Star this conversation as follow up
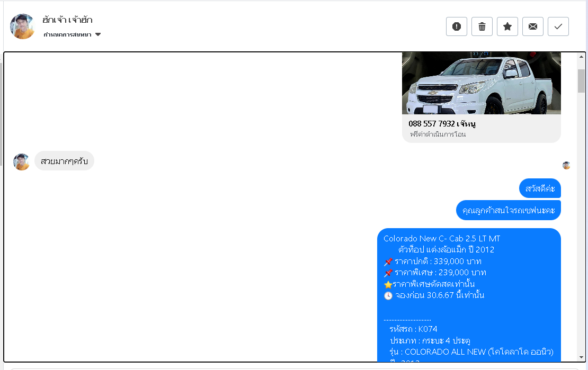The height and width of the screenshot is (370, 588). coord(507,26)
